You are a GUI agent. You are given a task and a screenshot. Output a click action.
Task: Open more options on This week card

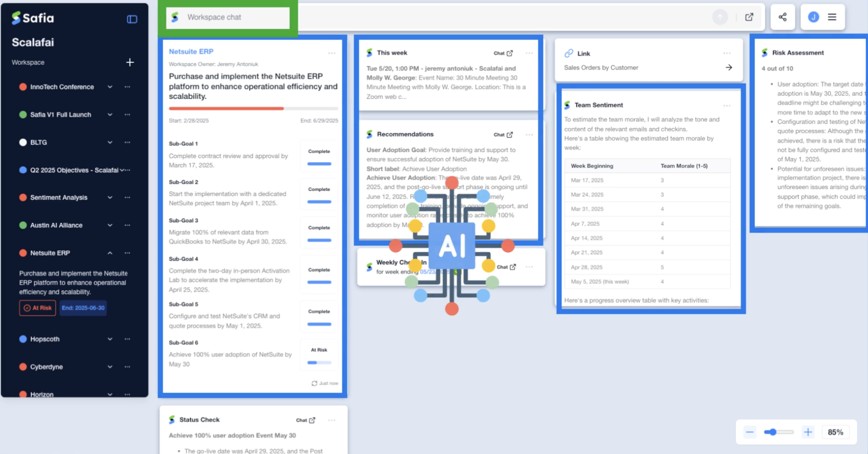pyautogui.click(x=529, y=53)
